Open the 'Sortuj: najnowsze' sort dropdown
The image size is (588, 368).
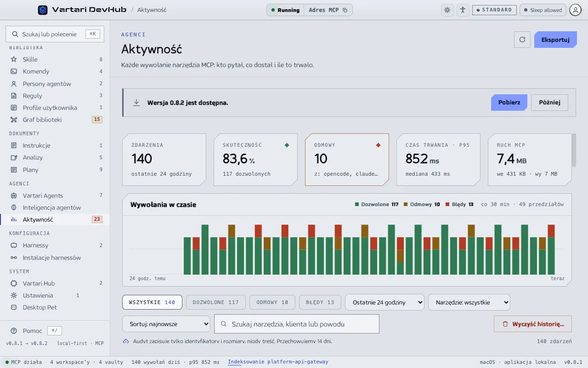166,324
